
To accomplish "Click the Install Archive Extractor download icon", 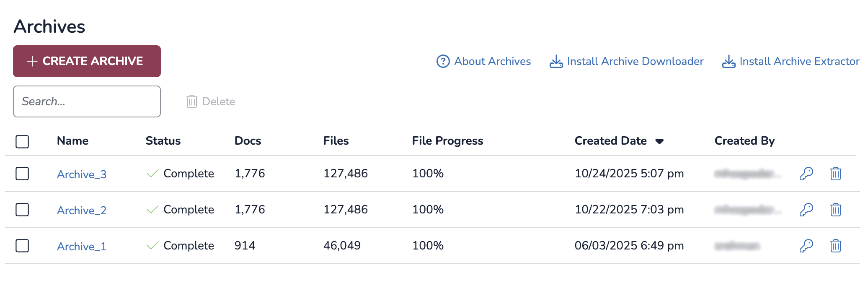I will click(x=728, y=61).
